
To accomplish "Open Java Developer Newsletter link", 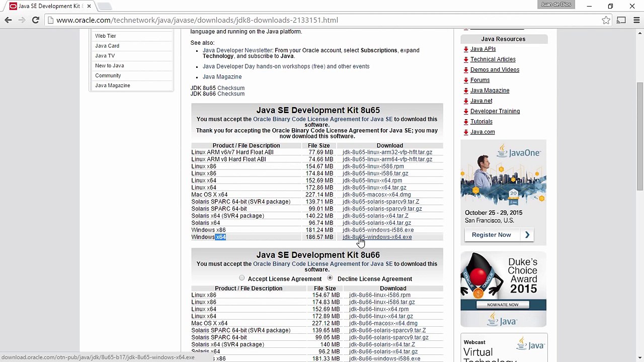I will [x=237, y=50].
